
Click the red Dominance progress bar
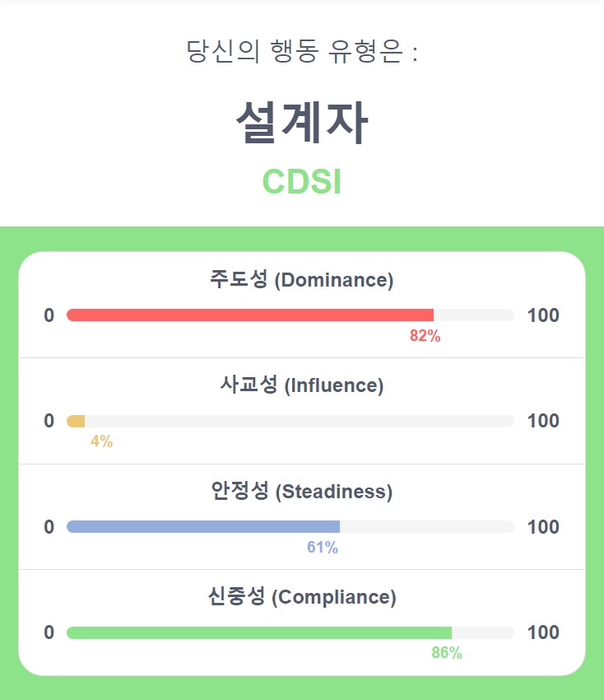[x=250, y=315]
